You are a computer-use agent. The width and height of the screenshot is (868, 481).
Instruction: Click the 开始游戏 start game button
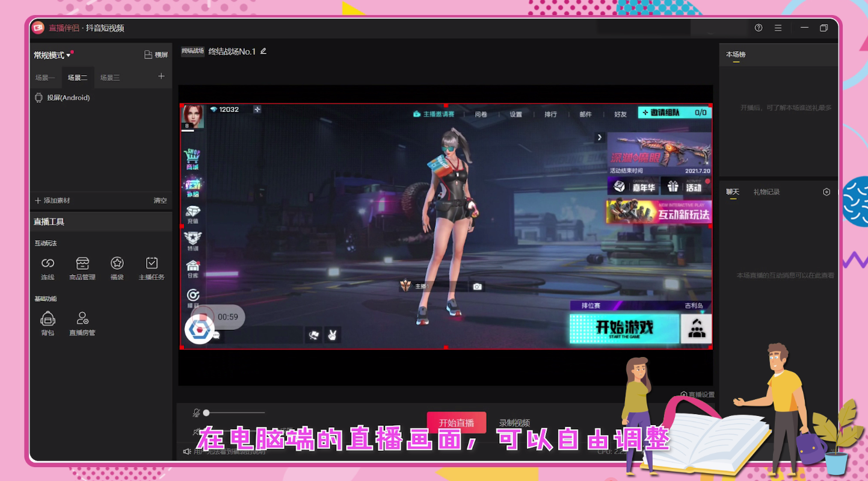[624, 329]
